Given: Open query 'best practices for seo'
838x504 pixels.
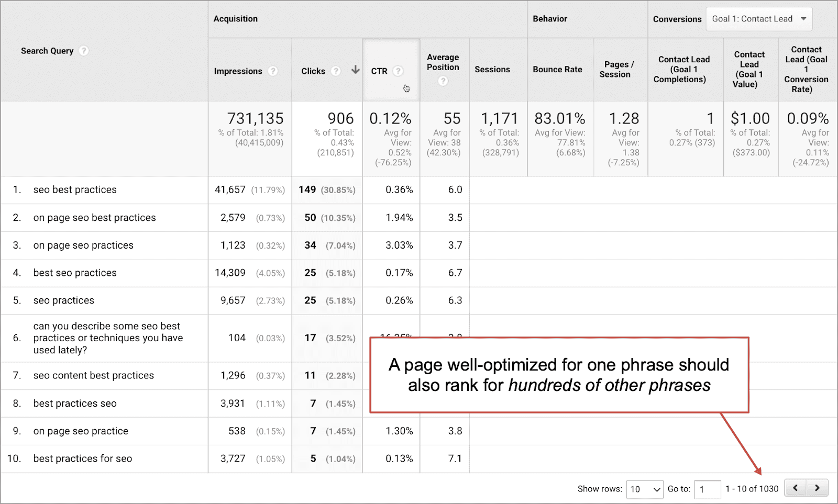Looking at the screenshot, I should (83, 458).
